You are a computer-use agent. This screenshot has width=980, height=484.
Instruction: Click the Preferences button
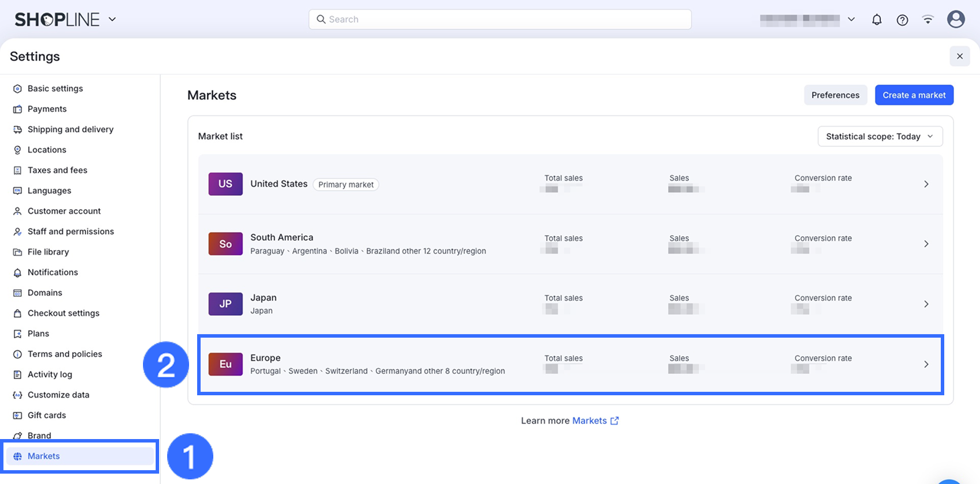(x=835, y=95)
